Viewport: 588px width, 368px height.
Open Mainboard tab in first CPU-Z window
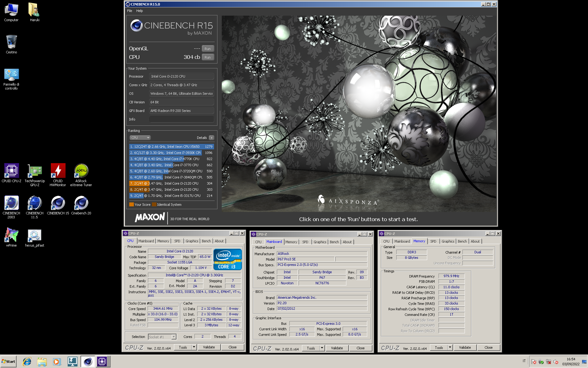(x=146, y=241)
